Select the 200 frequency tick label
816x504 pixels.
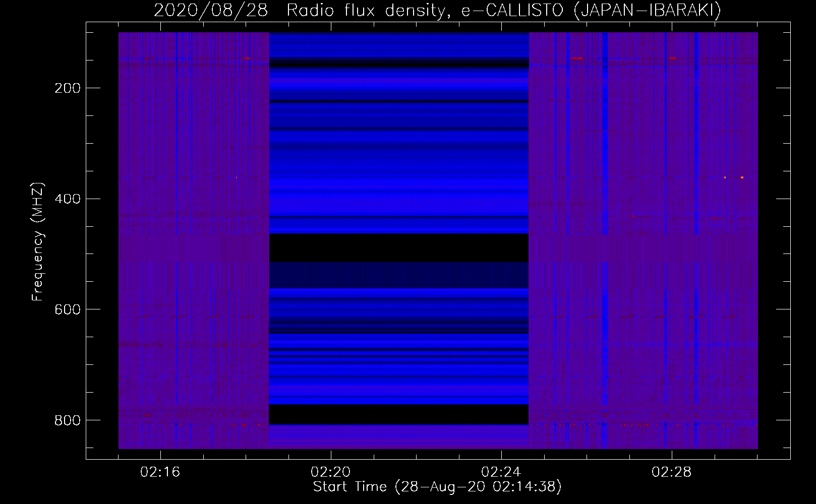pos(68,88)
